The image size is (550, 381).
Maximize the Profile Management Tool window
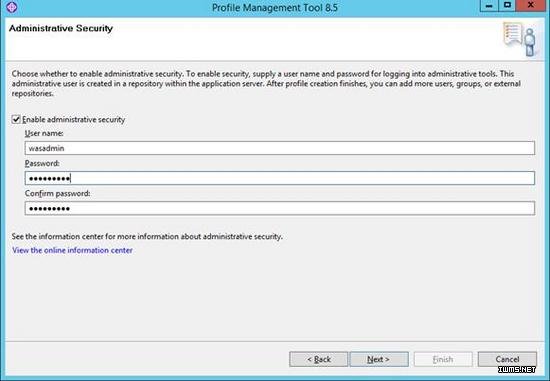click(507, 6)
